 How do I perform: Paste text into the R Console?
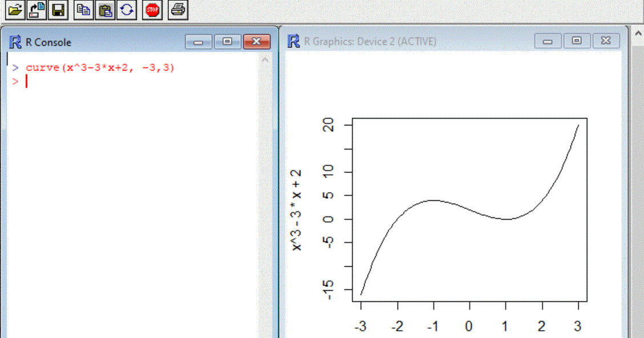(x=104, y=10)
